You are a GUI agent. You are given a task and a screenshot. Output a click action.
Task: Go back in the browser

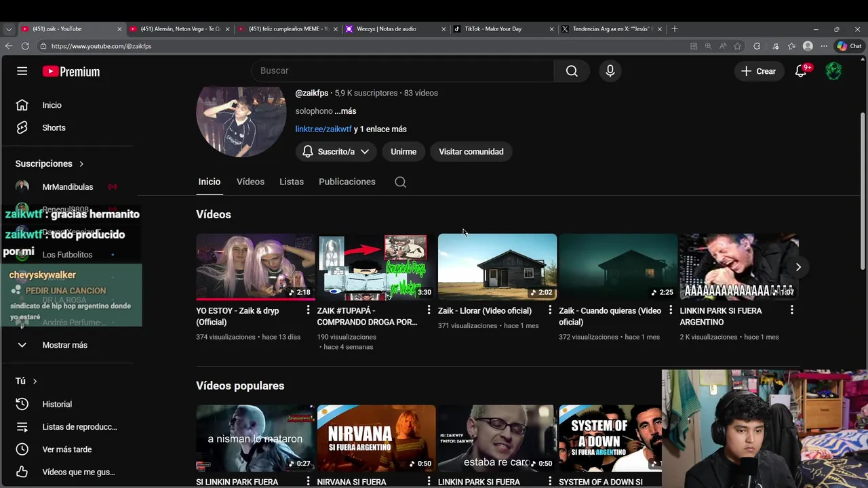[9, 46]
